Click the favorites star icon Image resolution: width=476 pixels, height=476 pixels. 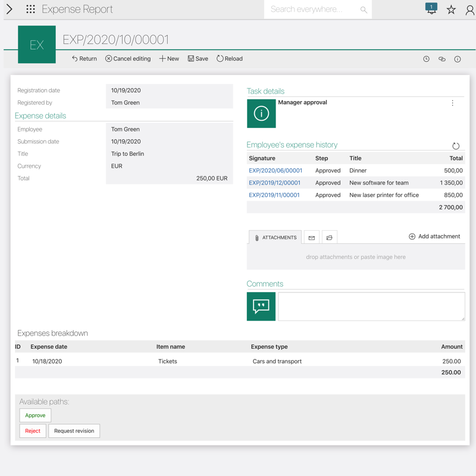pyautogui.click(x=451, y=10)
